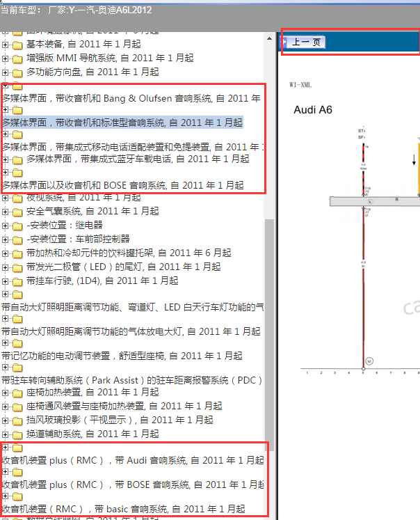Click the 上一页 previous page button
This screenshot has width=420, height=520.
[306, 42]
